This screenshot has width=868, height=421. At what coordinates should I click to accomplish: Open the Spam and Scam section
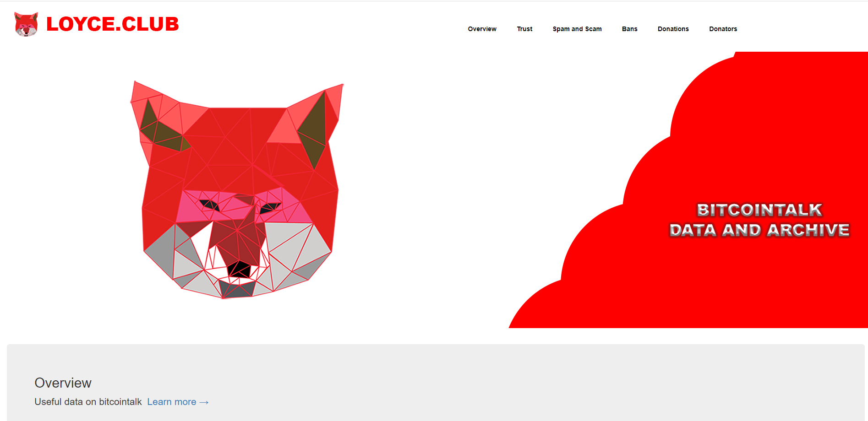[577, 29]
